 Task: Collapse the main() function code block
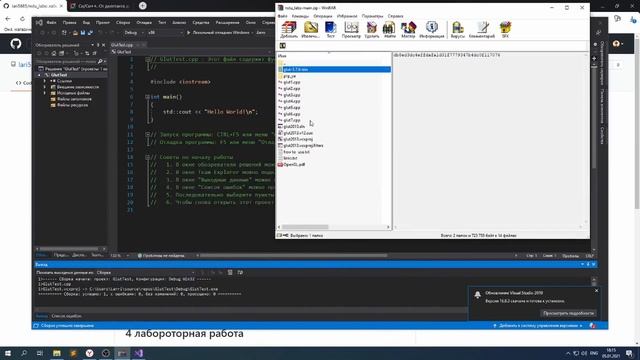point(147,97)
